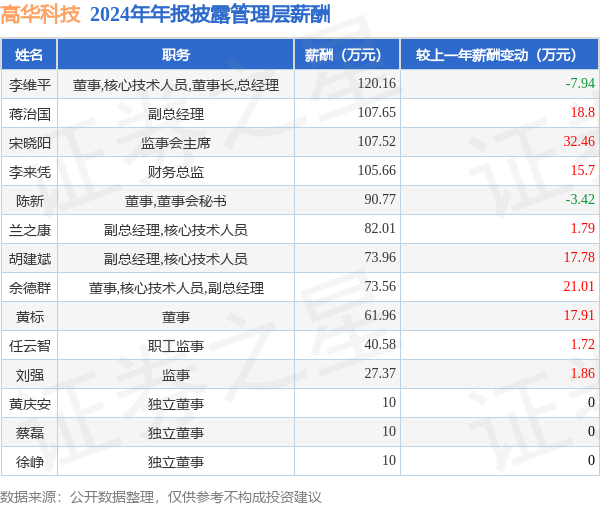Screen dimensions: 600x506
Task: Click the 董事,董事会秘书 position cell
Action: coord(176,201)
